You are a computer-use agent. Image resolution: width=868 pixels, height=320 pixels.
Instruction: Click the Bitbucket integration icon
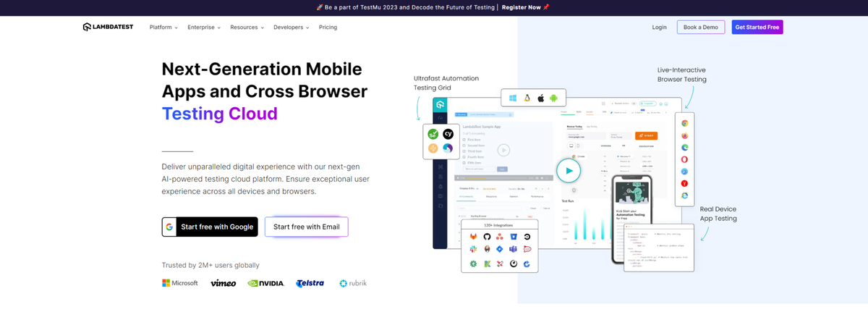coord(512,237)
